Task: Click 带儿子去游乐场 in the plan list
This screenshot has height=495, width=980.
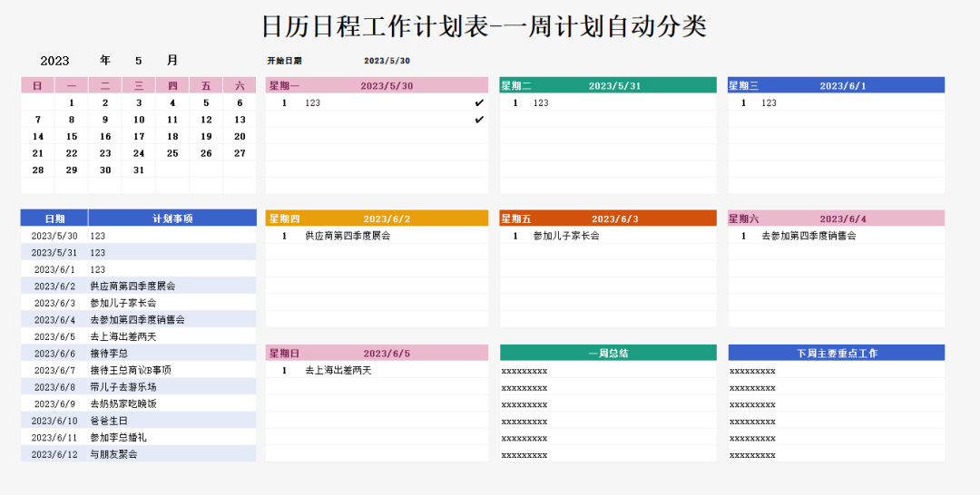Action: 123,387
